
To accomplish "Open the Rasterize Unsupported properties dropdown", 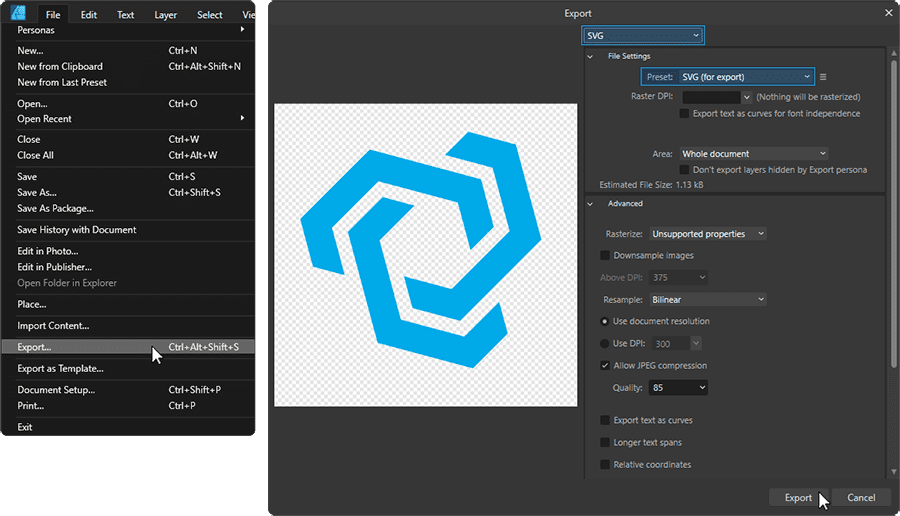I will tap(708, 234).
